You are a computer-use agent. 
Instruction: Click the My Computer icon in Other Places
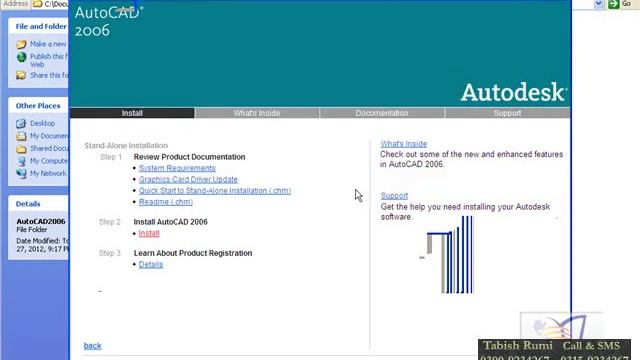[x=21, y=161]
